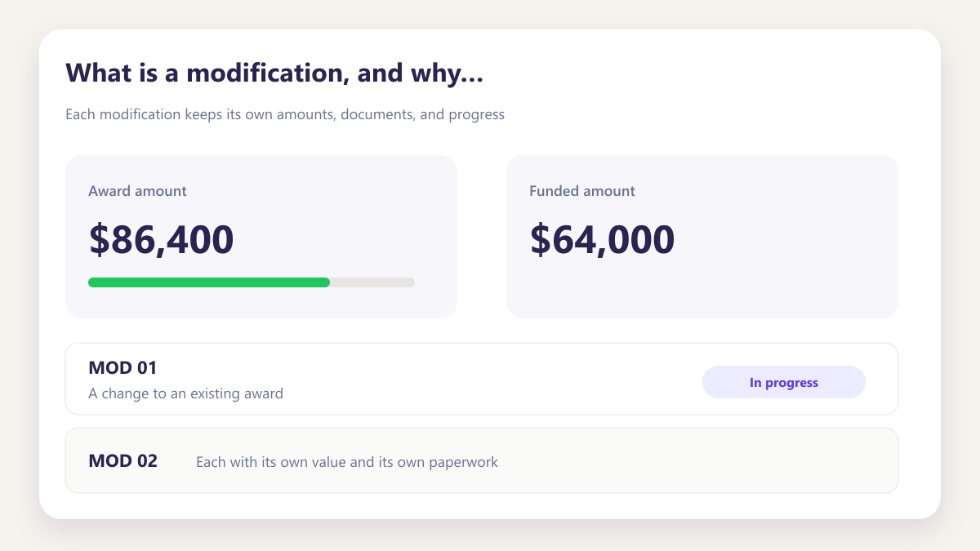Click the 'MOD 01' title text
The height and width of the screenshot is (551, 980).
[122, 368]
